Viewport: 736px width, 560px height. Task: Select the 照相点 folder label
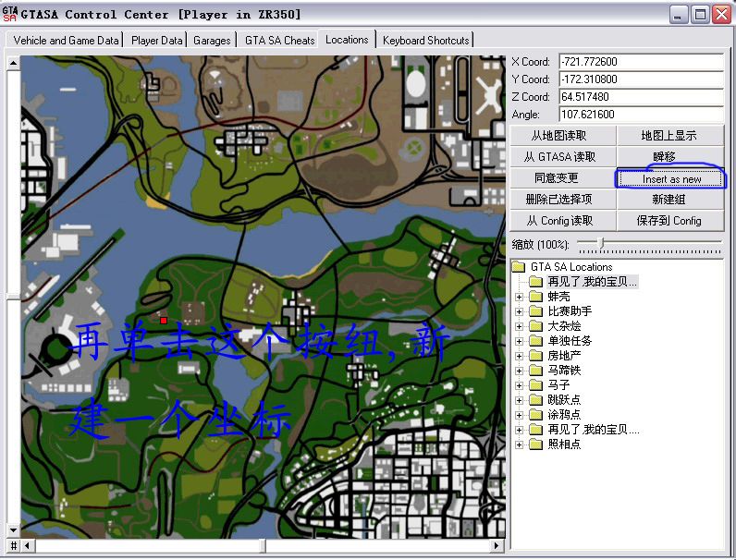point(564,444)
